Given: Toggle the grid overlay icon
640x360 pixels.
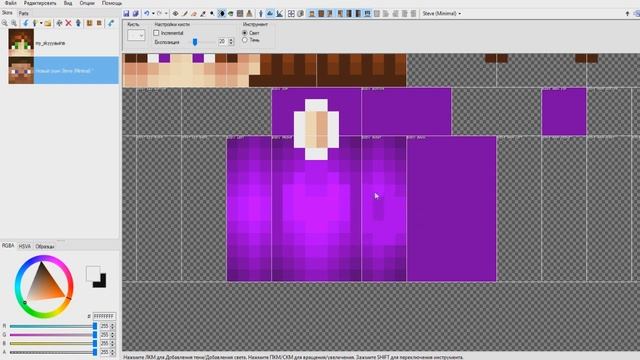Looking at the screenshot, I should [291, 13].
